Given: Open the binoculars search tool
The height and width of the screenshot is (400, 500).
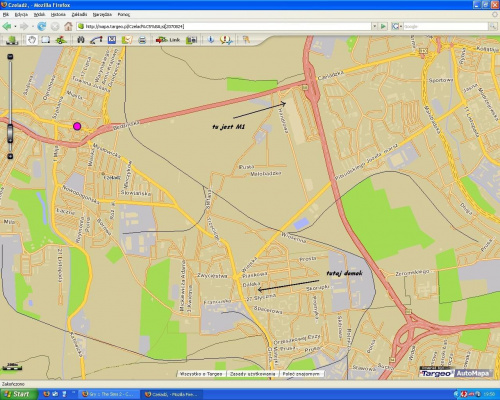Looking at the screenshot, I should [x=81, y=40].
